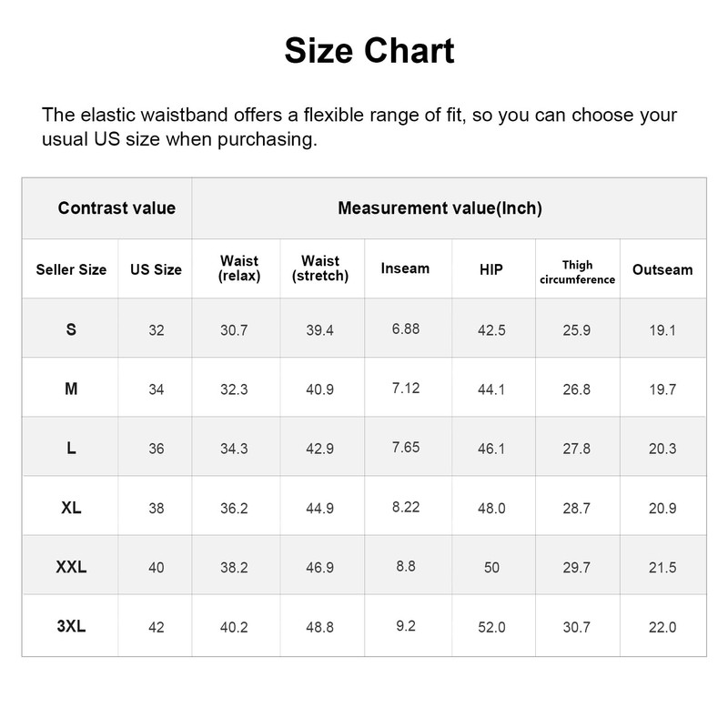Select the Seller Size column header
Image resolution: width=728 pixels, height=728 pixels.
pyautogui.click(x=71, y=269)
